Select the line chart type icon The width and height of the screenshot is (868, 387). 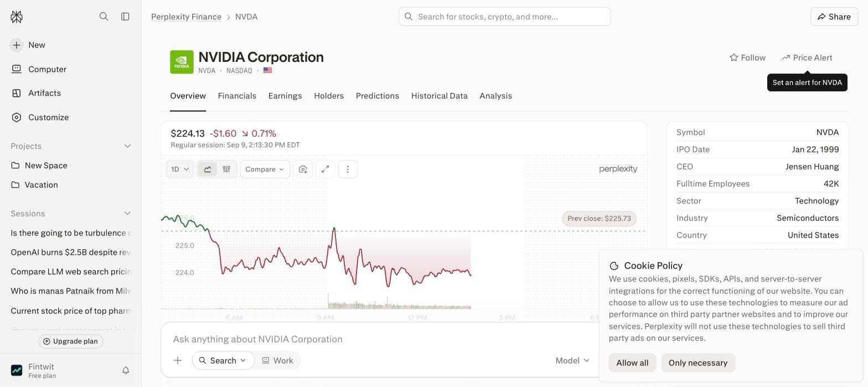[208, 169]
